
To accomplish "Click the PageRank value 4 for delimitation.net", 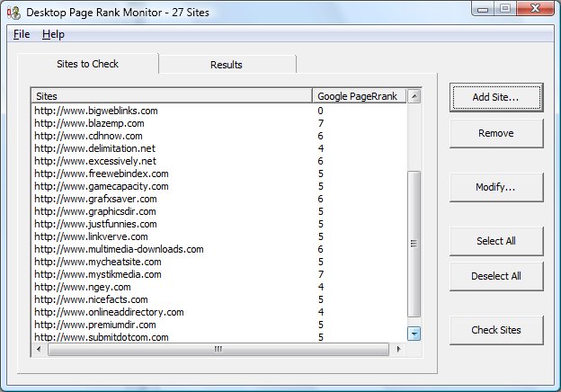I will coord(321,148).
